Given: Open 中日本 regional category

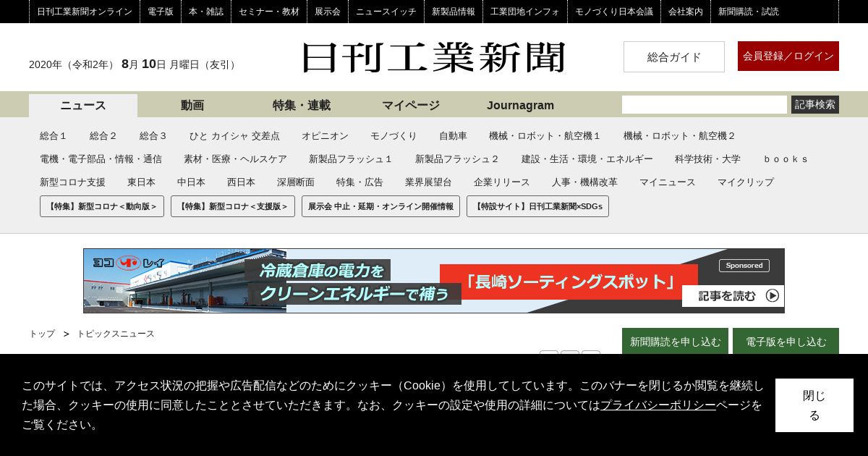Looking at the screenshot, I should click(x=191, y=182).
